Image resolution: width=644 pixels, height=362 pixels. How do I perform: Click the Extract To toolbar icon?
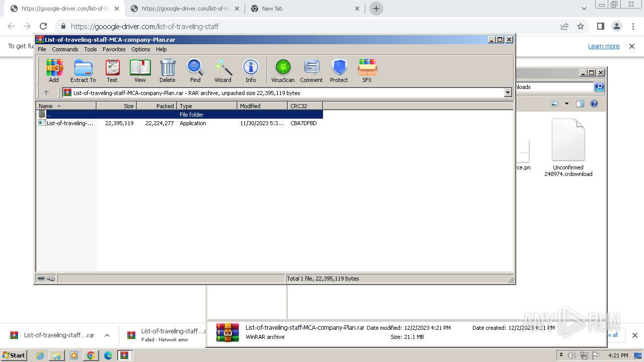click(83, 70)
